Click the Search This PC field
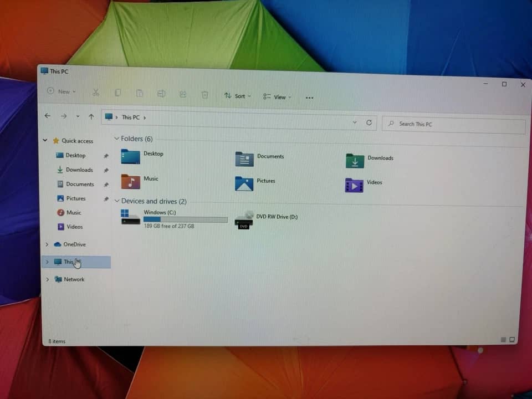 click(454, 125)
